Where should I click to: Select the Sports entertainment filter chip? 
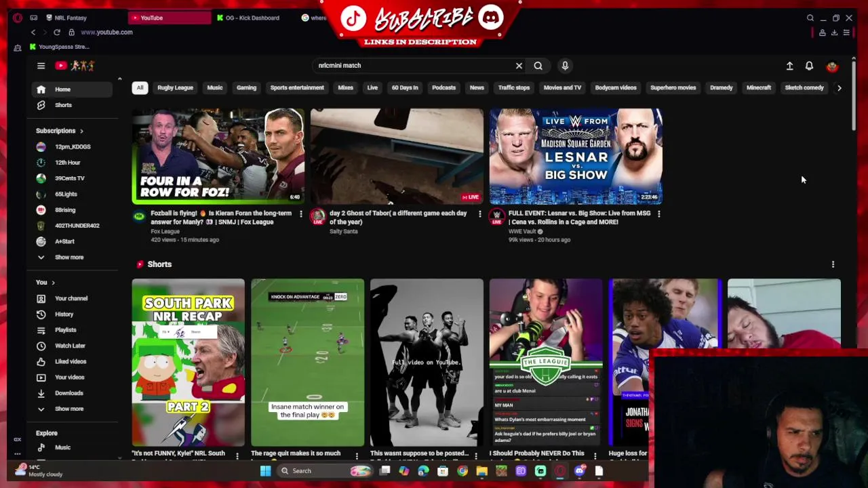(x=297, y=87)
